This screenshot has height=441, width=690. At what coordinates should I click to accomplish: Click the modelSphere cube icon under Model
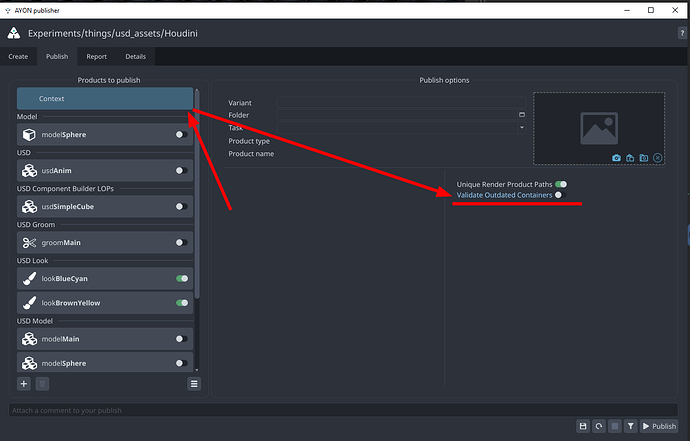(x=29, y=135)
